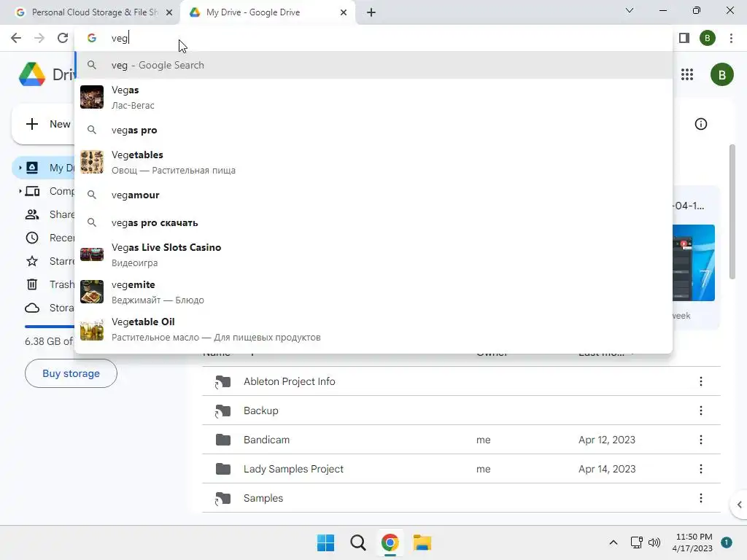Click the suggested file preview thumbnail
This screenshot has height=560, width=747.
694,262
